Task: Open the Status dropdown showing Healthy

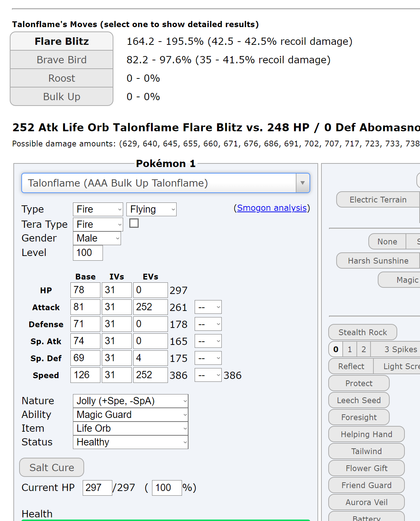Action: click(130, 442)
